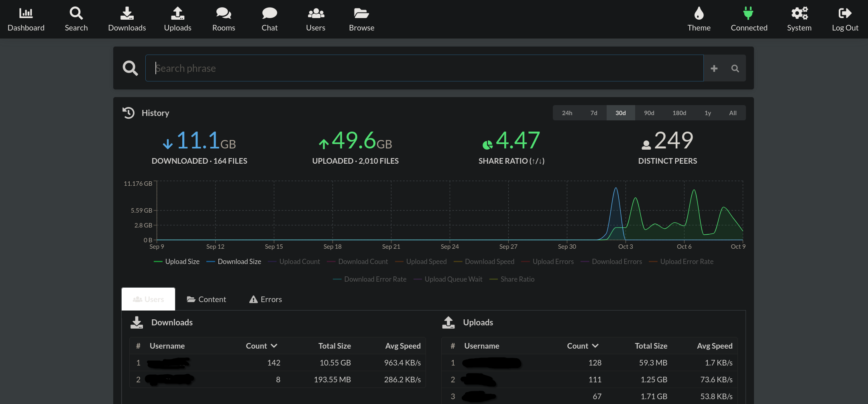868x404 pixels.
Task: Switch to the Errors tab
Action: [266, 299]
